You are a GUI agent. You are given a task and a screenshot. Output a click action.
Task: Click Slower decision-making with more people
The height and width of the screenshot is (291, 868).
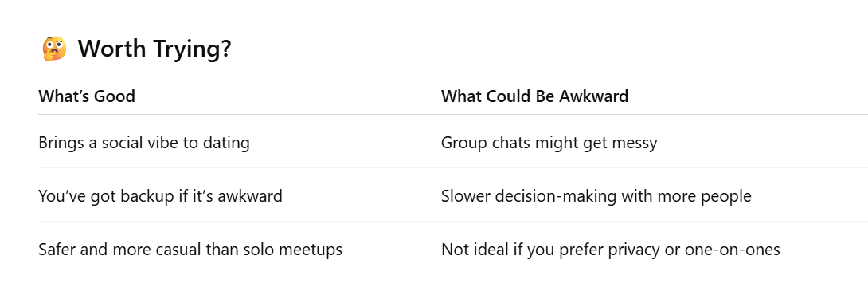pos(596,196)
